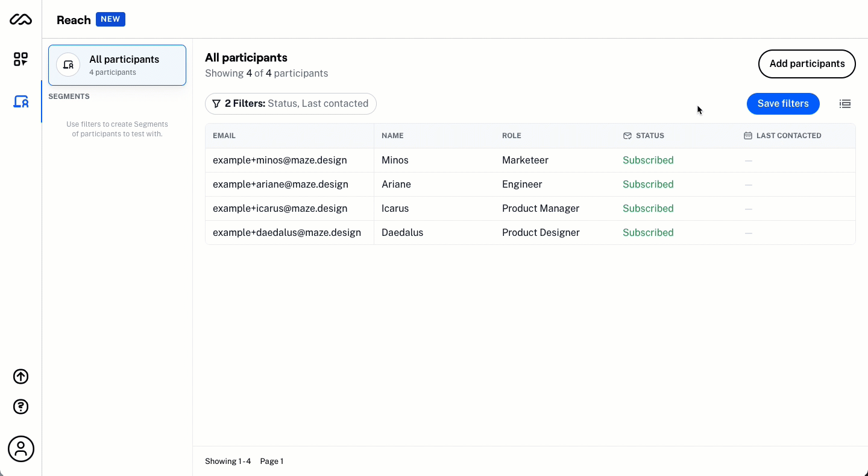Toggle the table columns list icon
Image resolution: width=868 pixels, height=476 pixels.
coord(845,104)
